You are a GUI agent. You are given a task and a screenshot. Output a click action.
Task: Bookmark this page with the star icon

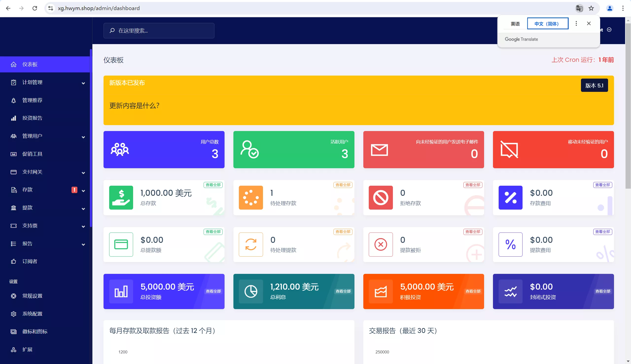(591, 8)
